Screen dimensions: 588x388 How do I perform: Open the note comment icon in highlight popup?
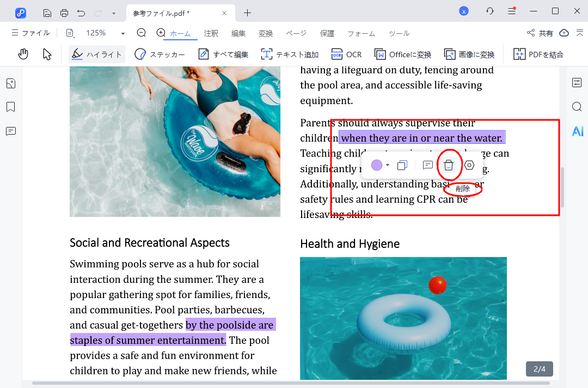[428, 165]
